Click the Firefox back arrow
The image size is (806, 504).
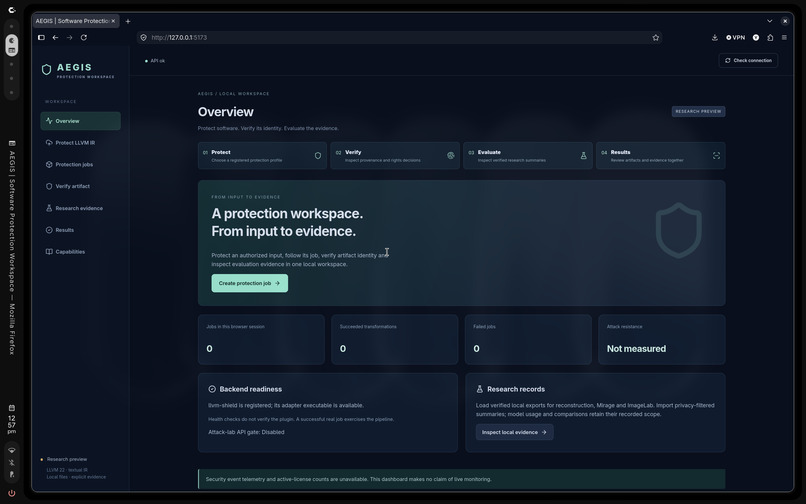[x=55, y=38]
